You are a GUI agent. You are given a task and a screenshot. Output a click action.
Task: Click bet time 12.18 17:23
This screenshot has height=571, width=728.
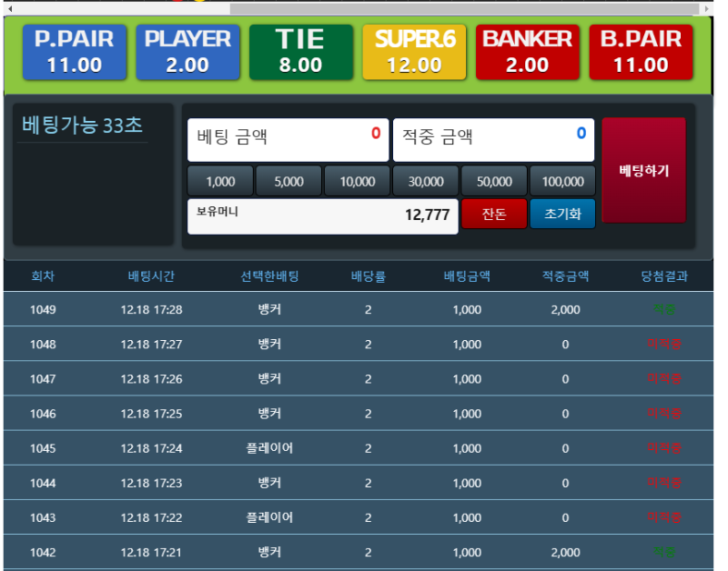(151, 484)
